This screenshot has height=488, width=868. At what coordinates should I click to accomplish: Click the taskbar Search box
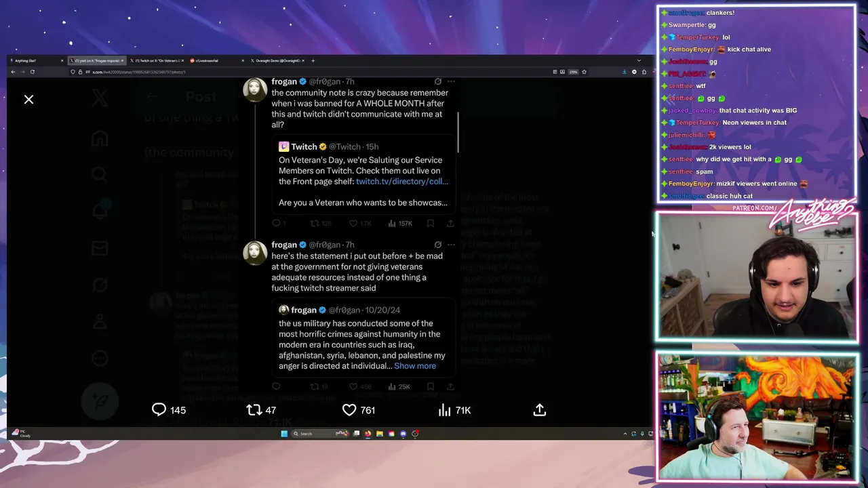320,434
